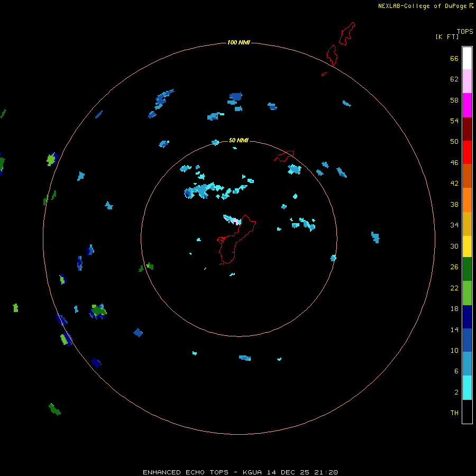Screen dimensions: 476x476
Task: Click the 22 legend value
Action: pos(454,288)
